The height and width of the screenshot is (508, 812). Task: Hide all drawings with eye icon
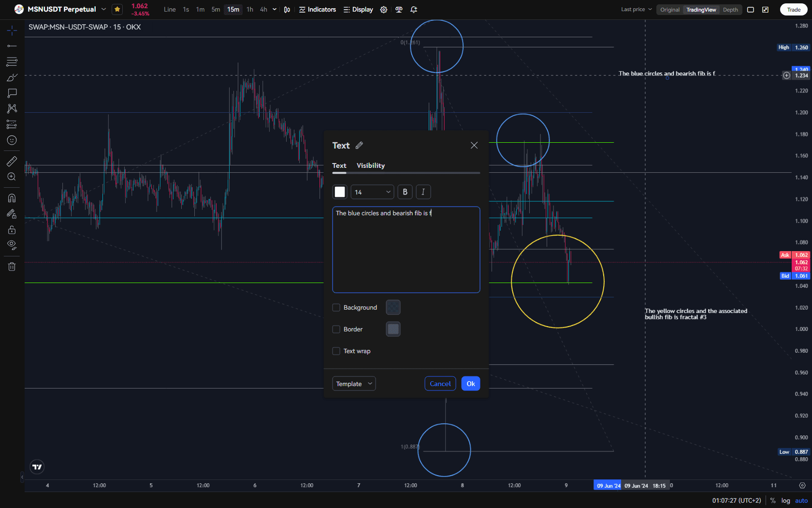click(x=12, y=245)
